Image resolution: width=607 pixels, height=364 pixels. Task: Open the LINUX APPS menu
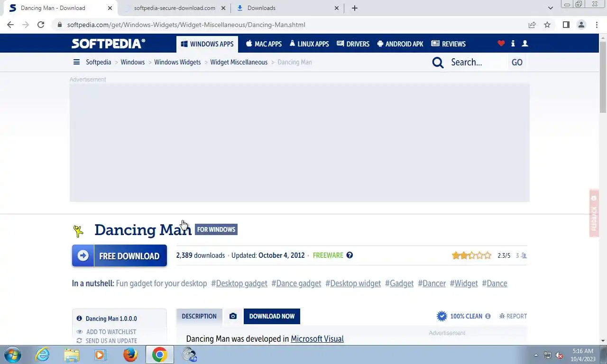[x=309, y=44]
